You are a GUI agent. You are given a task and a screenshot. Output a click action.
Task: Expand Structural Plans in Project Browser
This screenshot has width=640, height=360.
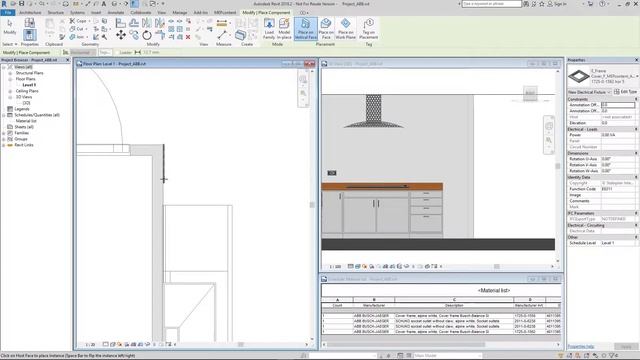coord(10,73)
